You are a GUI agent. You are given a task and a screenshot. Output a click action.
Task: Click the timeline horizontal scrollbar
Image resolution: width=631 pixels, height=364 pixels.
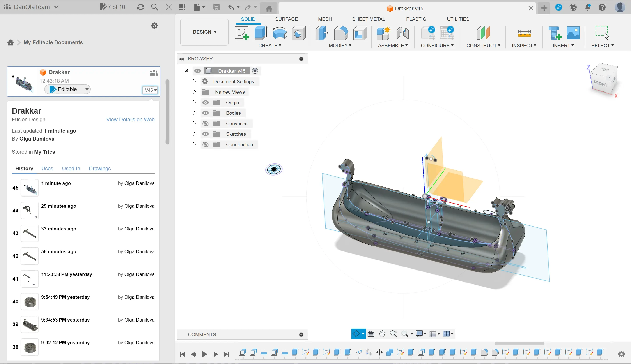pos(519,343)
